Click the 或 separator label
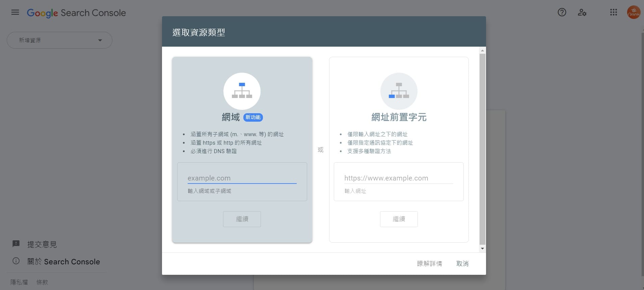Viewport: 644px width, 290px height. click(x=321, y=150)
